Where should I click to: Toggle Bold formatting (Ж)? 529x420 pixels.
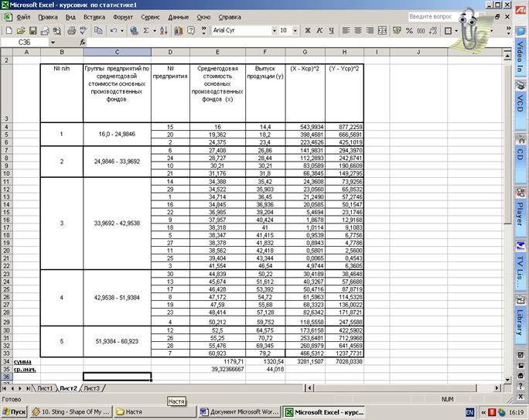tap(307, 30)
